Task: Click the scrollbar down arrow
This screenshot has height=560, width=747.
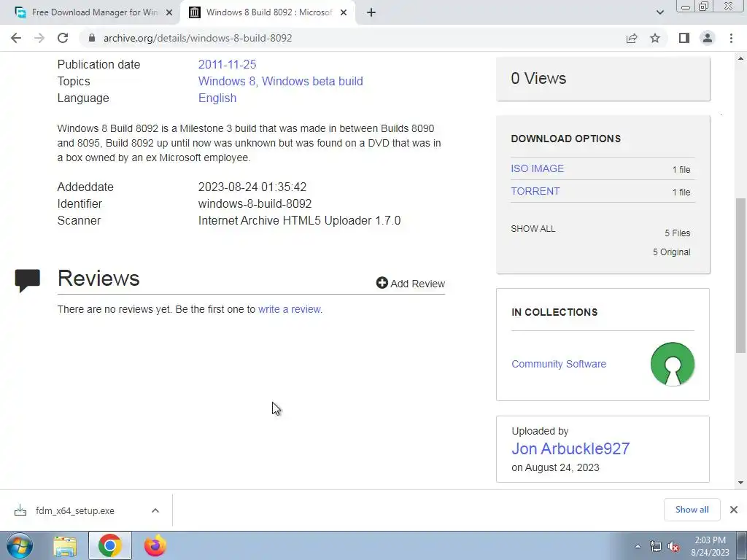Action: [x=741, y=483]
